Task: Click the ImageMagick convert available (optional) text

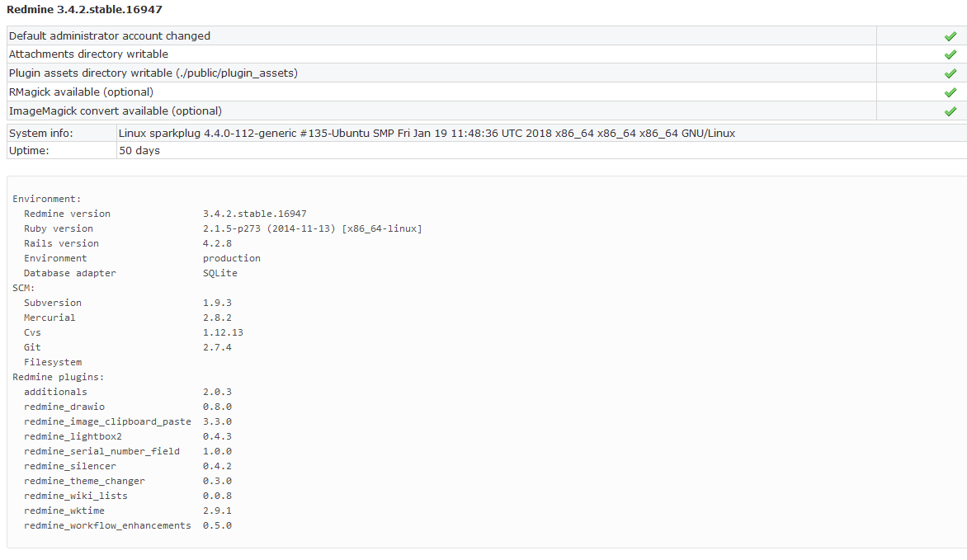Action: [116, 111]
